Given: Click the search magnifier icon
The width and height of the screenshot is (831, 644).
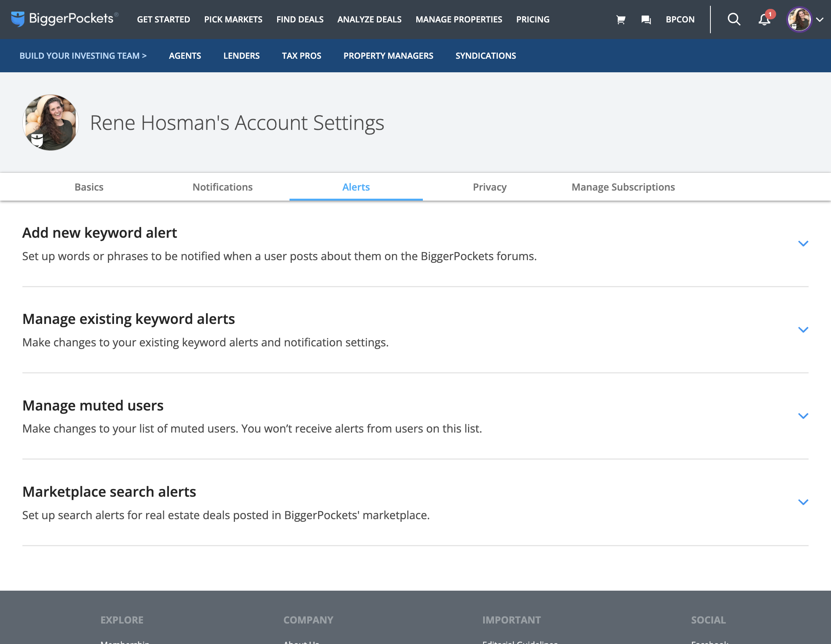Looking at the screenshot, I should coord(734,19).
